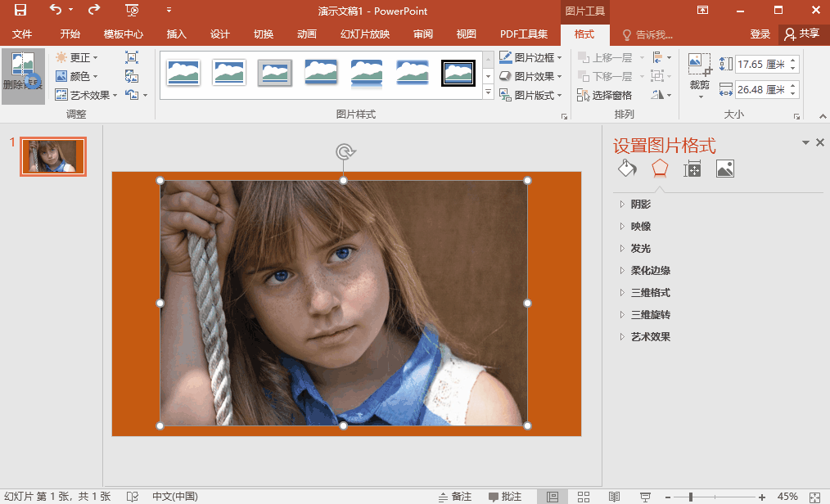This screenshot has height=504, width=830.
Task: Select slide 1 thumbnail in slide panel
Action: (x=53, y=156)
